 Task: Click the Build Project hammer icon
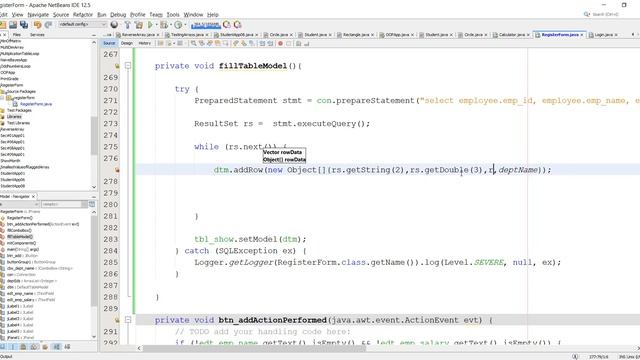(x=127, y=25)
